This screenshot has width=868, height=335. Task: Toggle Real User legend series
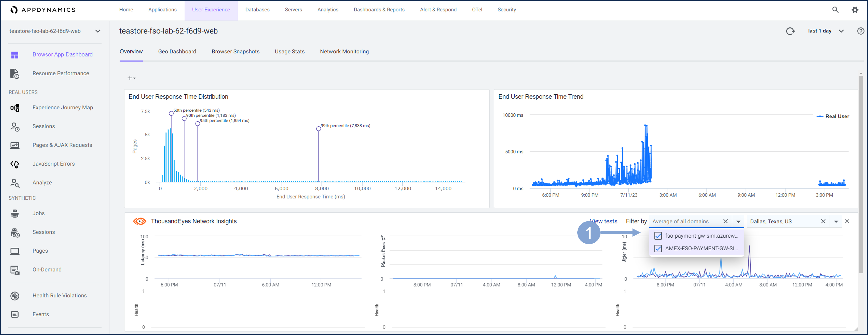point(833,116)
